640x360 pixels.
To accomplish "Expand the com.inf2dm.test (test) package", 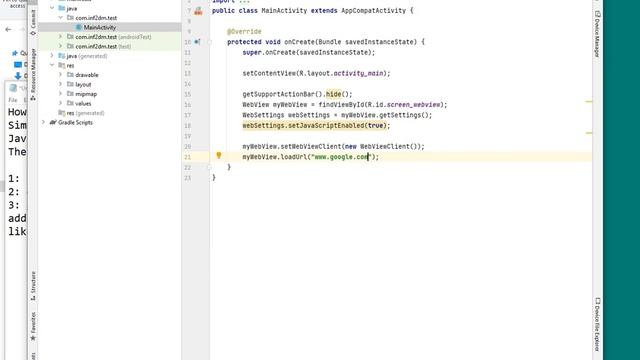I will (60, 46).
